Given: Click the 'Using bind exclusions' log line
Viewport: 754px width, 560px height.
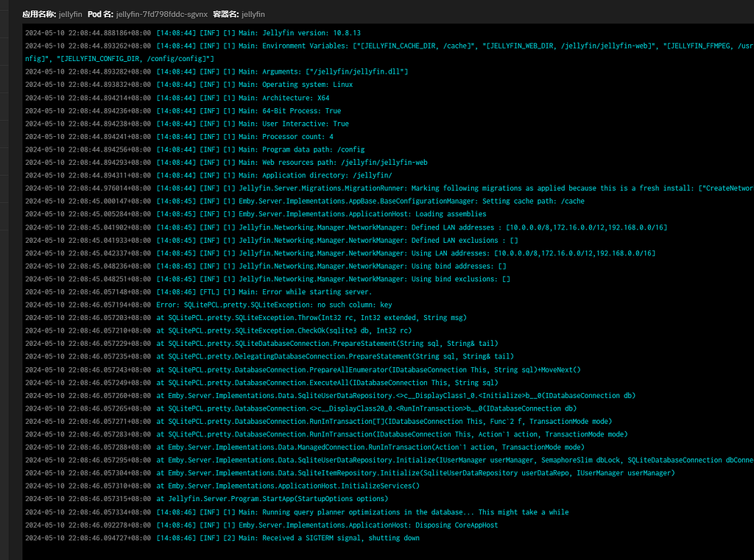Looking at the screenshot, I should click(268, 280).
